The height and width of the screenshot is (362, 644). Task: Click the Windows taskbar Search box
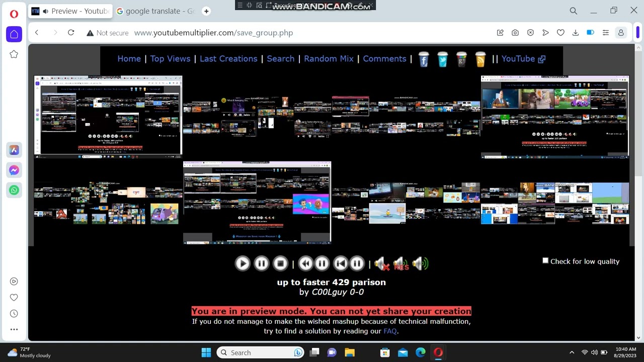(x=261, y=352)
